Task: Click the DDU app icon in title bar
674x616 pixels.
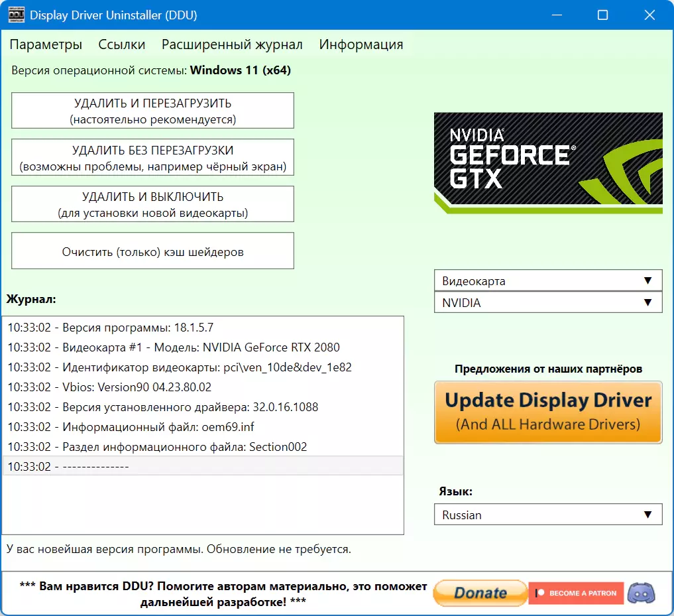Action: (17, 15)
